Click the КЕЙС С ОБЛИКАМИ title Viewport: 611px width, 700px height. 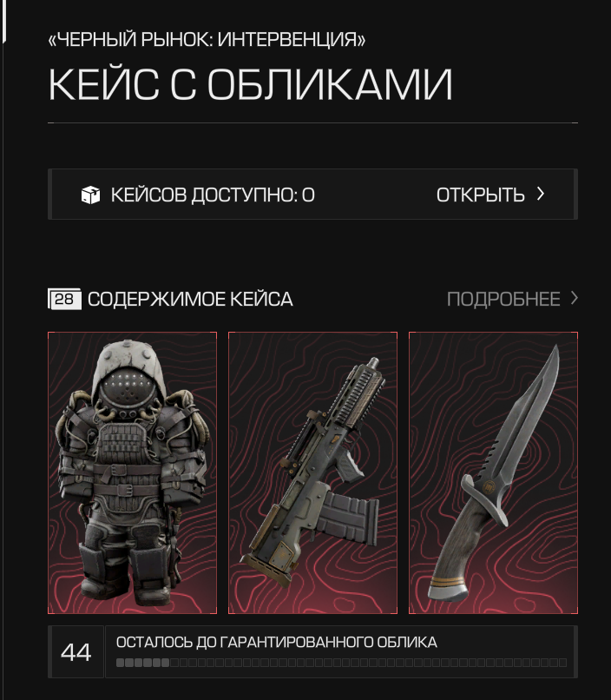(250, 84)
